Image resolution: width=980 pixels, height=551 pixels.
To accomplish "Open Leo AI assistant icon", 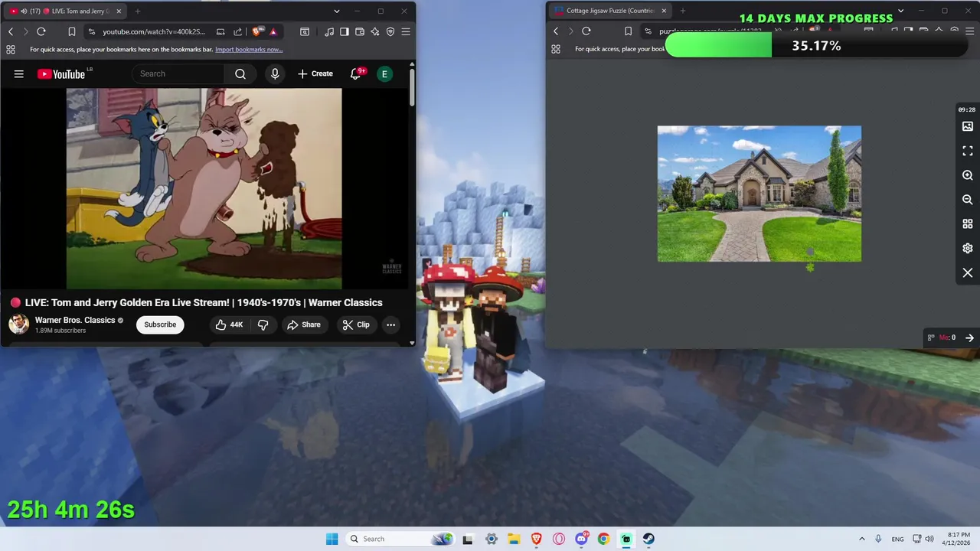I will tap(375, 31).
